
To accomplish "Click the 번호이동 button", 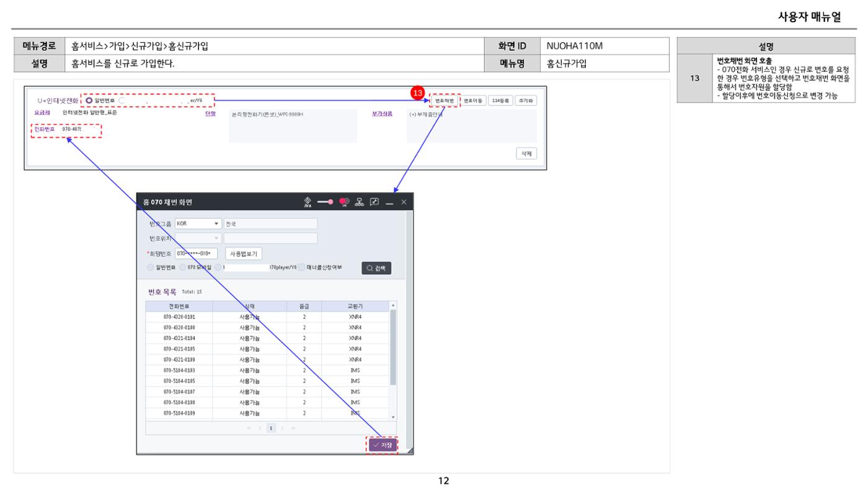I will coord(474,101).
